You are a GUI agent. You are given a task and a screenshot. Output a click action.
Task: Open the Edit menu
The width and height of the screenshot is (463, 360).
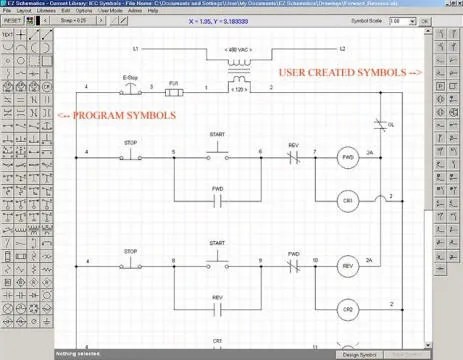(x=66, y=11)
